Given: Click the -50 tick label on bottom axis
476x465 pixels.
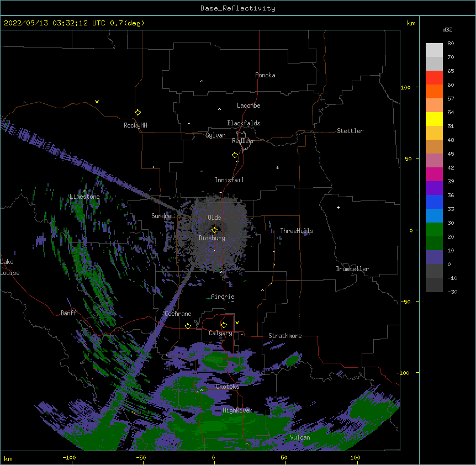Looking at the screenshot, I should [x=141, y=457].
